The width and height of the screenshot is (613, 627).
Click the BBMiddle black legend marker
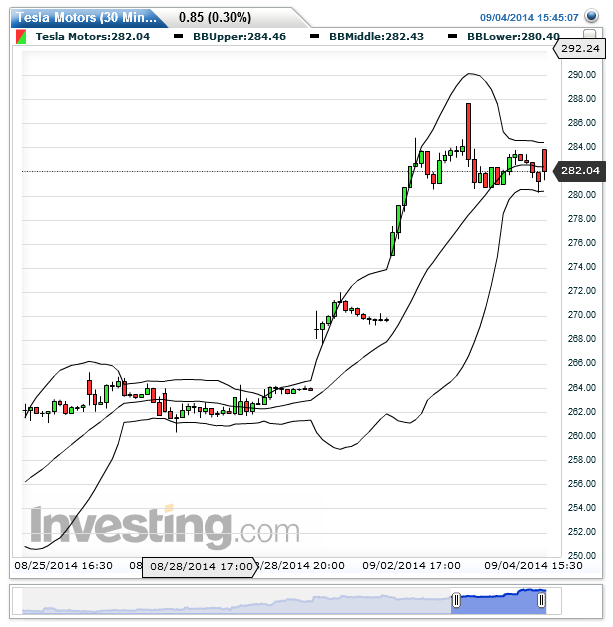coord(315,36)
